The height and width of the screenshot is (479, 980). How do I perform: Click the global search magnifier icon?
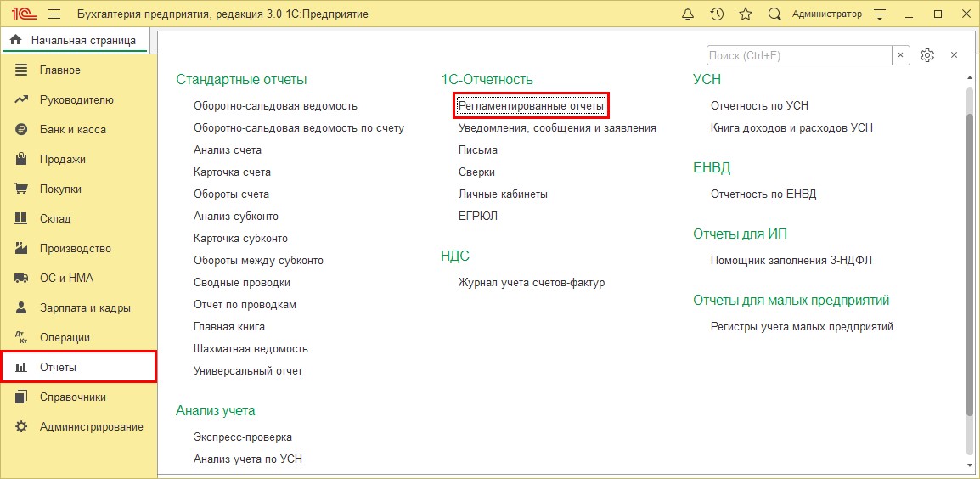774,14
